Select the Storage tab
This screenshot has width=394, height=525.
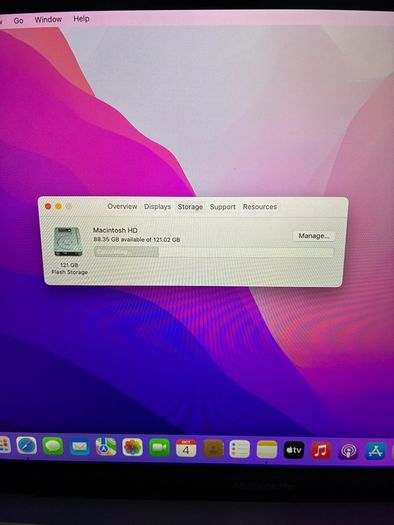coord(190,207)
